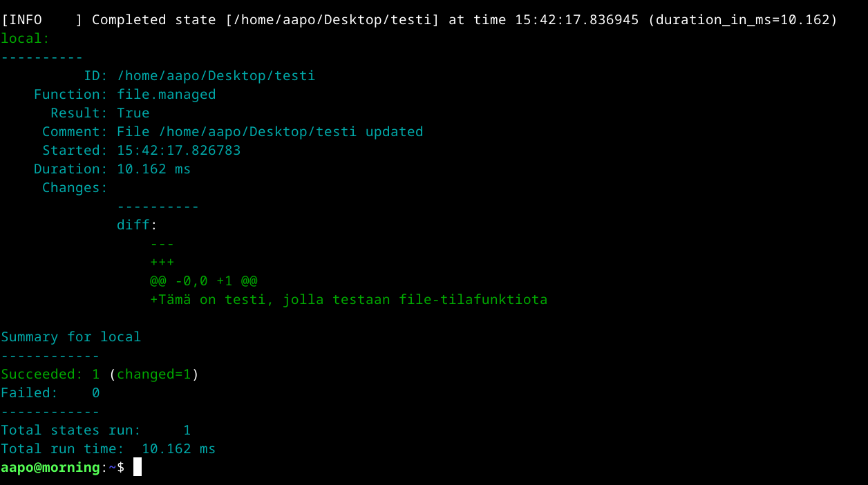Image resolution: width=868 pixels, height=485 pixels.
Task: Click the 'Changes:' label
Action: click(75, 188)
